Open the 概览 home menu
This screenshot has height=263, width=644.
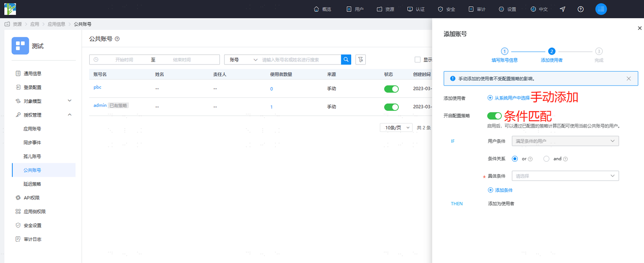pyautogui.click(x=322, y=9)
